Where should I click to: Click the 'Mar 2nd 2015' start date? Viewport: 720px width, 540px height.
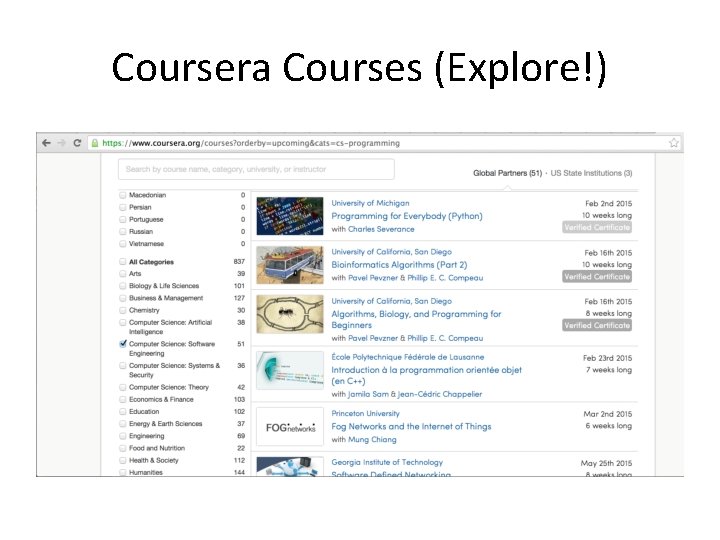608,414
